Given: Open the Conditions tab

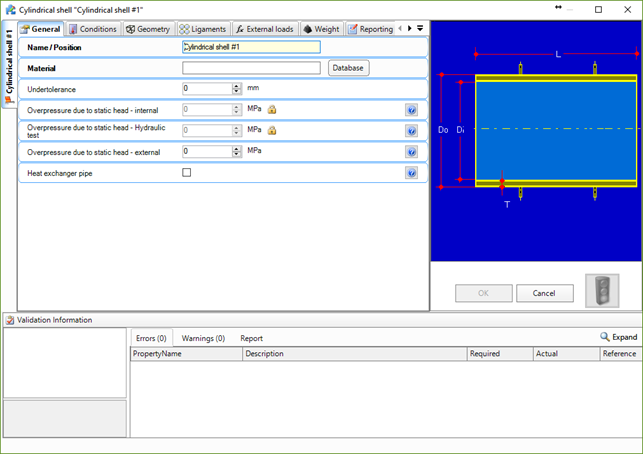Looking at the screenshot, I should pos(93,29).
